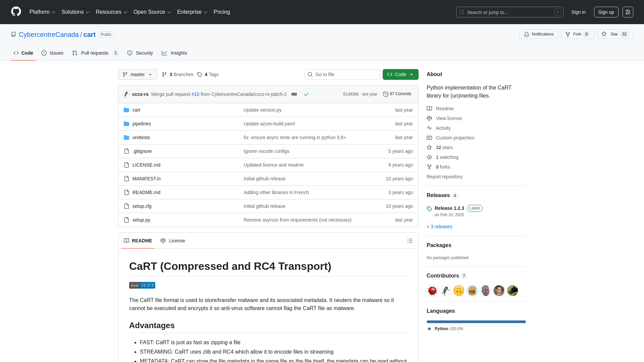
Task: Click the pypi v1.2.3 badge
Action: pyautogui.click(x=142, y=285)
